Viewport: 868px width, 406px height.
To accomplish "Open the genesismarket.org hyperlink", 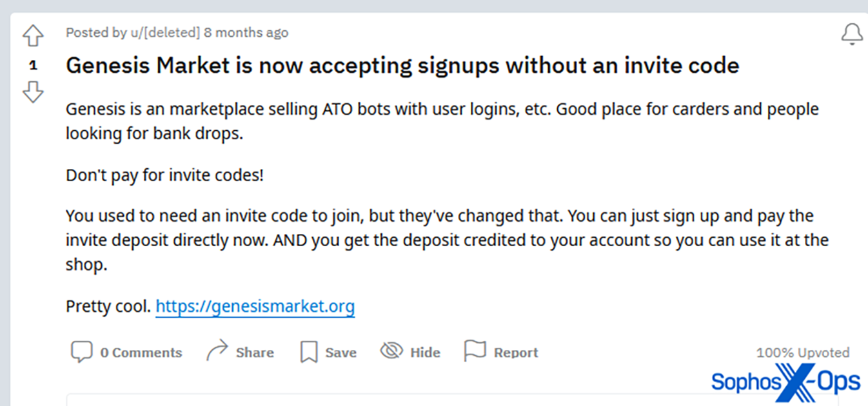I will pos(255,305).
